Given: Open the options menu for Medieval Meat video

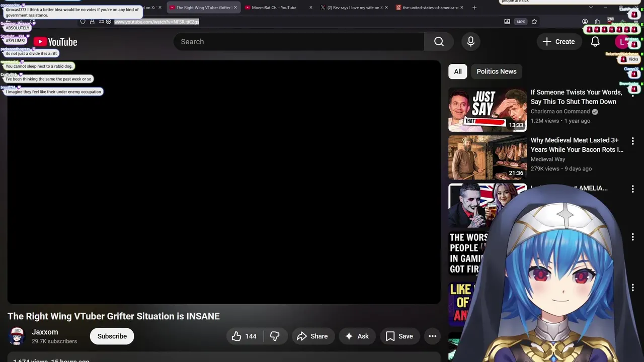Looking at the screenshot, I should 633,141.
